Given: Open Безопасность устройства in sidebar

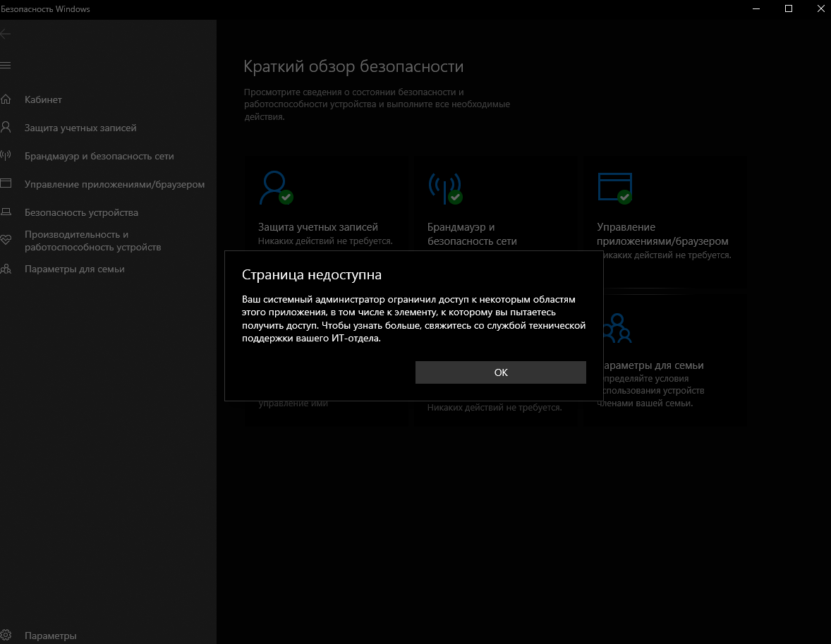Looking at the screenshot, I should 81,212.
